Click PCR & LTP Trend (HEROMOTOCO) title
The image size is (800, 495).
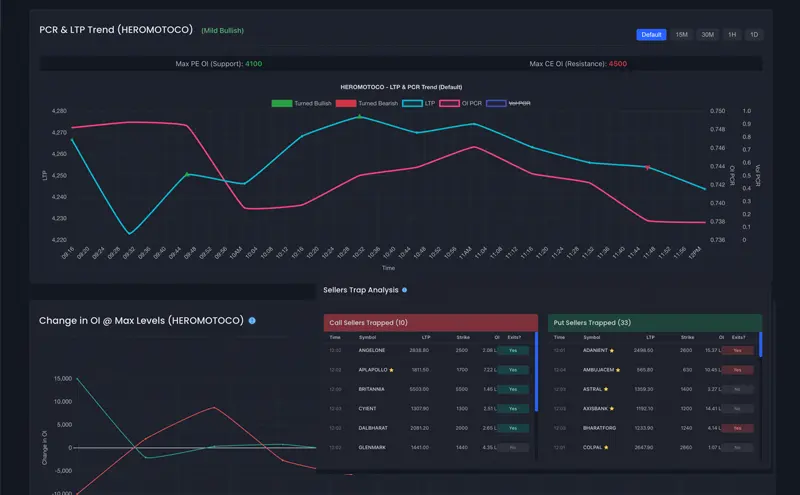116,30
